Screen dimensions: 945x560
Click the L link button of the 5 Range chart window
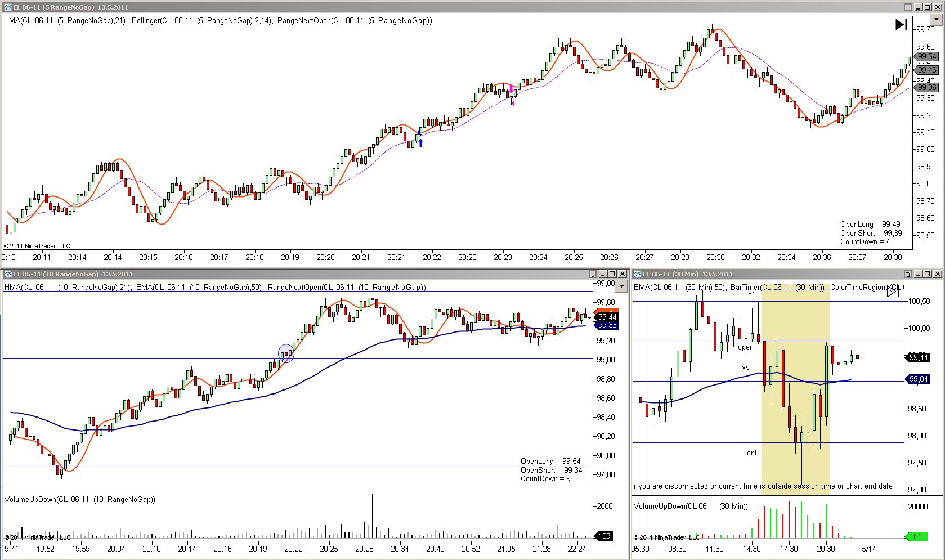[x=908, y=7]
